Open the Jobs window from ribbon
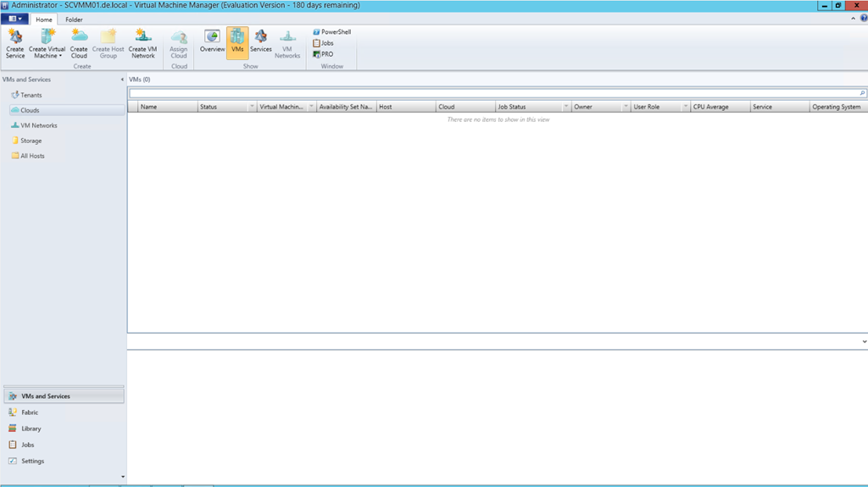 323,43
